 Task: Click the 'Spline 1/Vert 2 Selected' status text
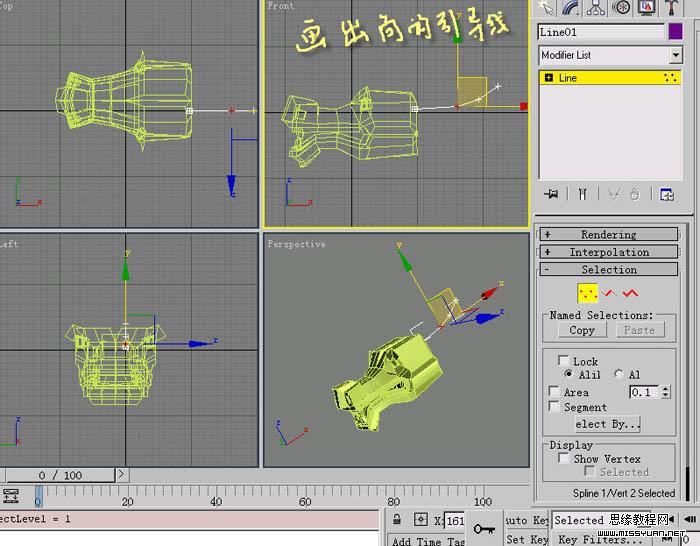624,493
